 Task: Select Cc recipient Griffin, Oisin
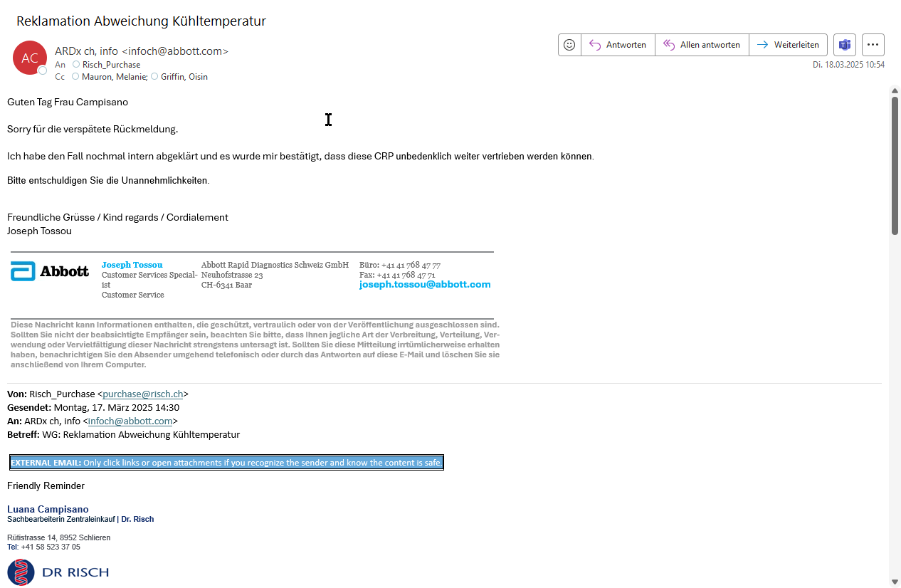click(x=184, y=77)
